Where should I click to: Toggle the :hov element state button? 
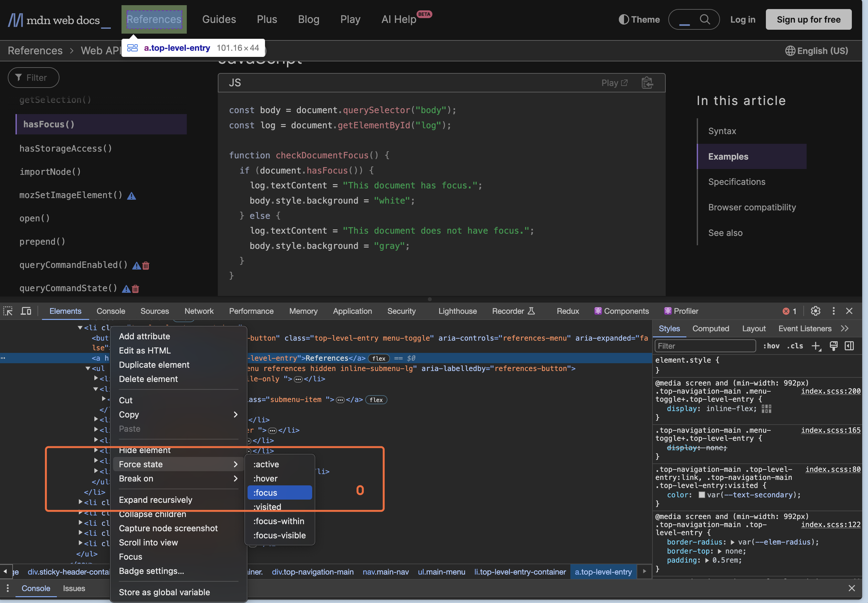(771, 346)
